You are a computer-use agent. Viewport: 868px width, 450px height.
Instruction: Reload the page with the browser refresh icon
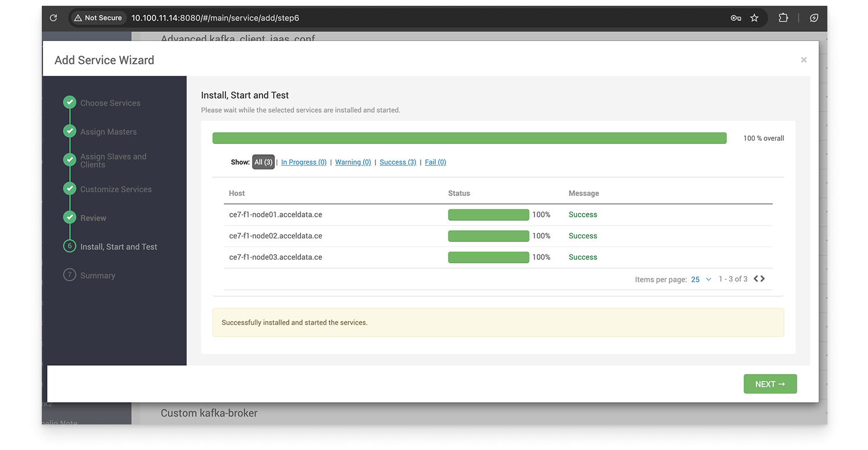(x=53, y=18)
